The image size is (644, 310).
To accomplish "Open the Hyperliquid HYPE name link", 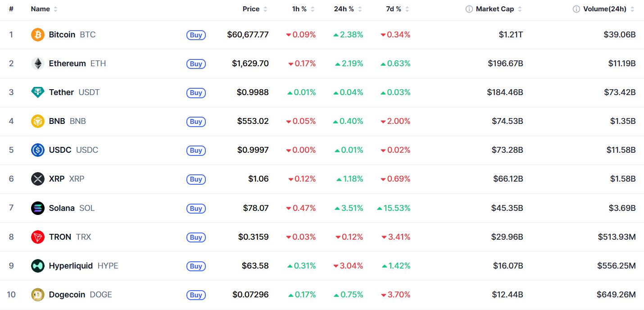I will click(x=84, y=266).
